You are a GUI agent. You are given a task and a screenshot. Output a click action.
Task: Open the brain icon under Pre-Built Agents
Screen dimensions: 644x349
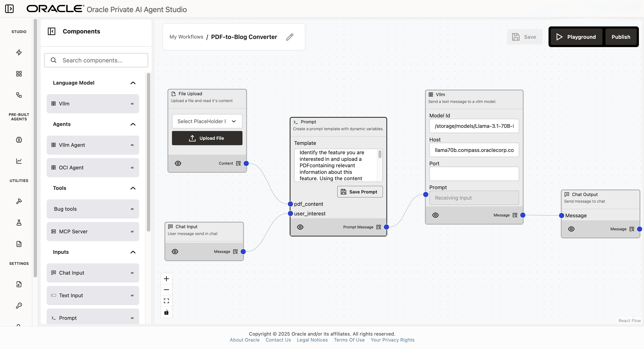tap(19, 140)
